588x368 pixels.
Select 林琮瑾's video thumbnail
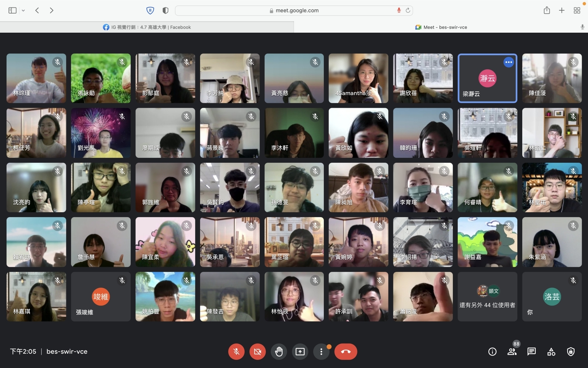coord(36,78)
